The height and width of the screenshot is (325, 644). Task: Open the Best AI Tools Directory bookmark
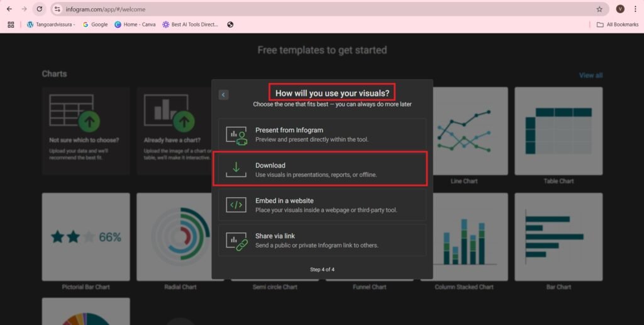point(190,25)
